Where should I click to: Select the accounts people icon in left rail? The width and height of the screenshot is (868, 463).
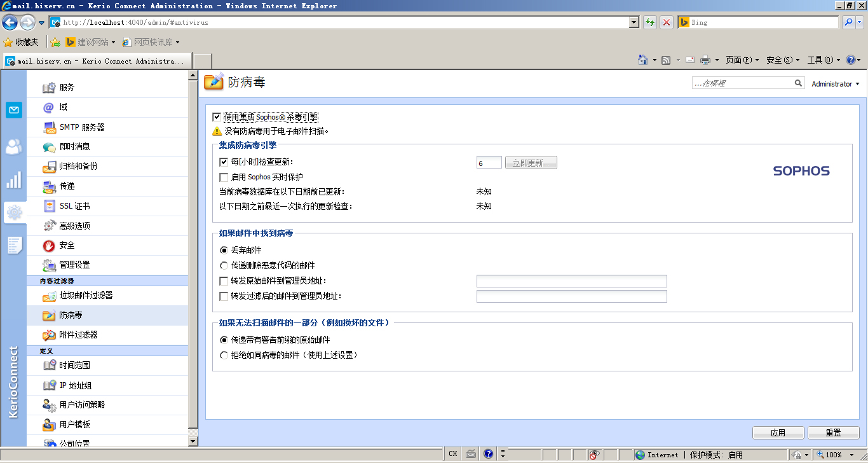point(14,147)
